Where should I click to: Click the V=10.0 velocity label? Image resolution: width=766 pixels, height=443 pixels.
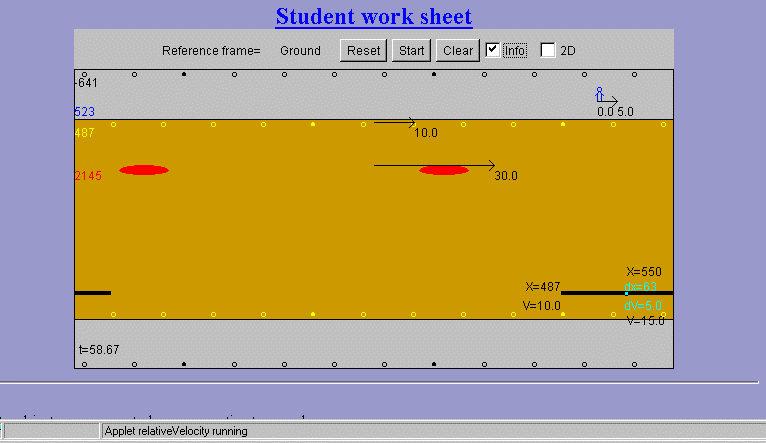541,306
